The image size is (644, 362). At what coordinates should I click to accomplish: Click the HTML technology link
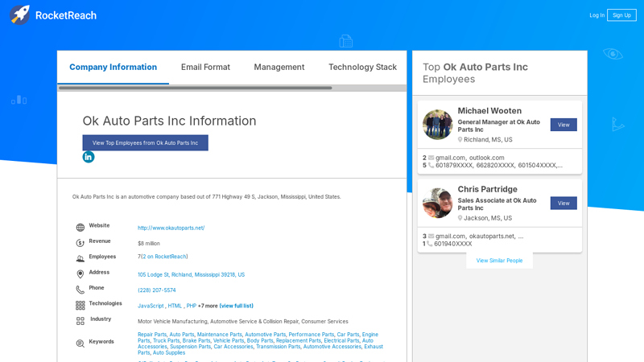pos(175,306)
